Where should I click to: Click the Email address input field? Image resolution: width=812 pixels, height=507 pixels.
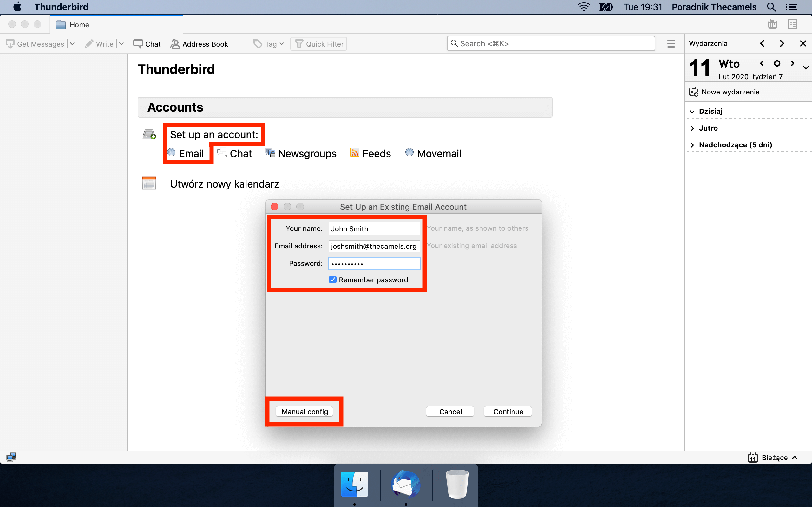pyautogui.click(x=374, y=246)
